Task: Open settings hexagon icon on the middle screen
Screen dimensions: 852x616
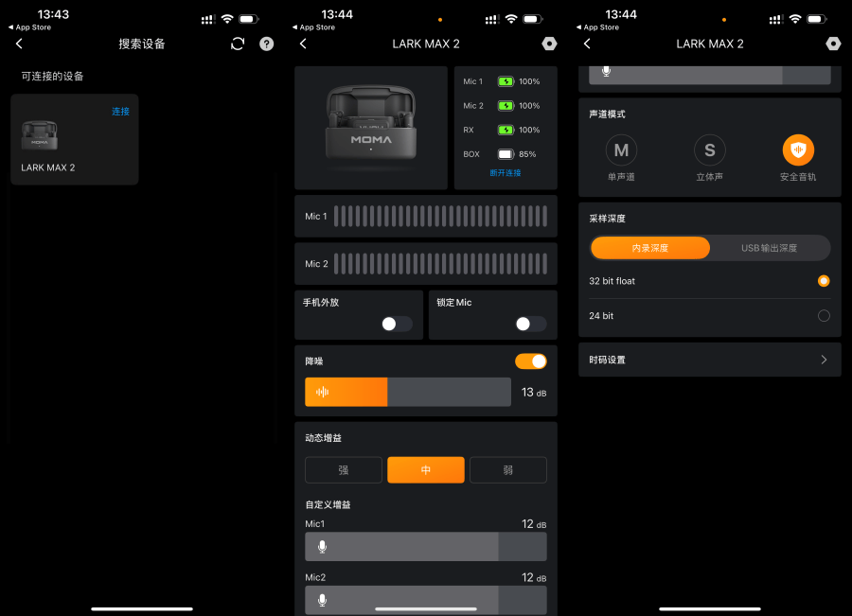Action: [549, 44]
